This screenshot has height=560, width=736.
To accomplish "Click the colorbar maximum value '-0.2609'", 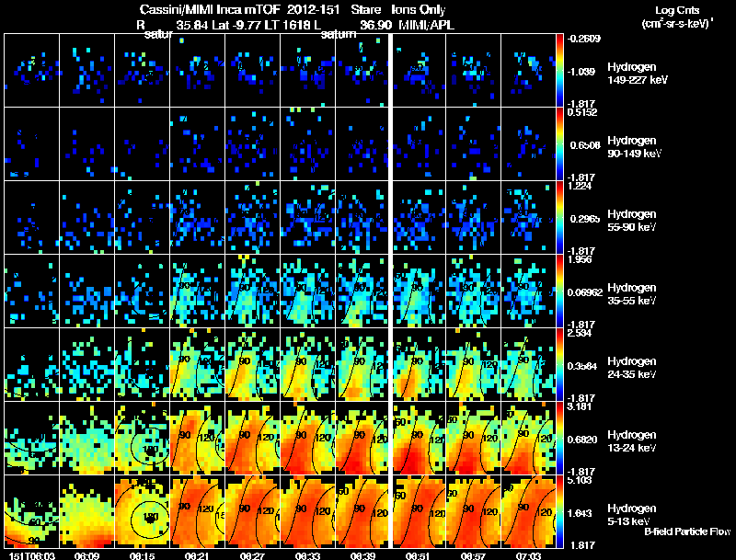I will click(x=584, y=39).
